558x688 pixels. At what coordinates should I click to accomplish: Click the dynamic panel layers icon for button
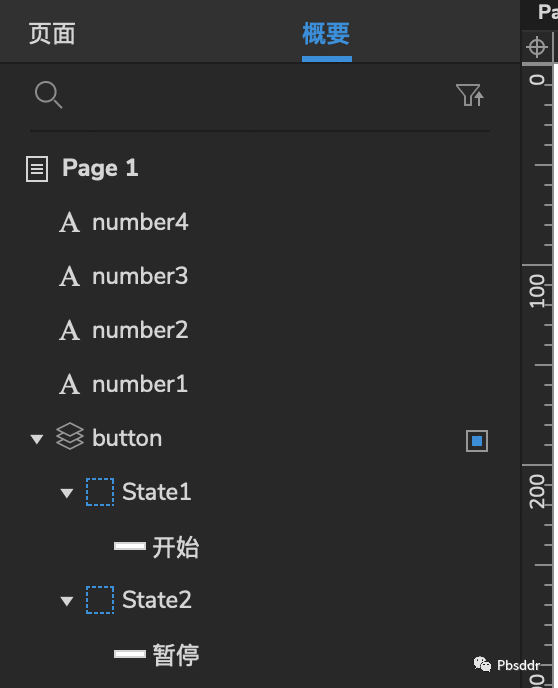tap(70, 436)
